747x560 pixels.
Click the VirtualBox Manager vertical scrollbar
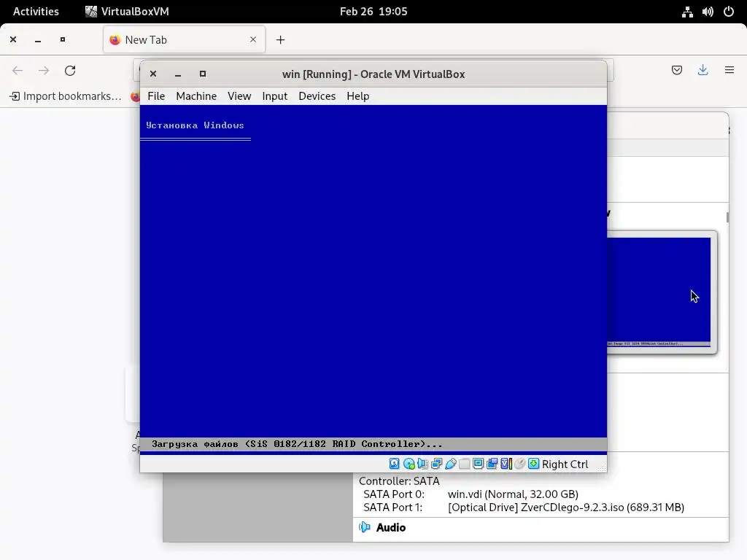pos(727,217)
